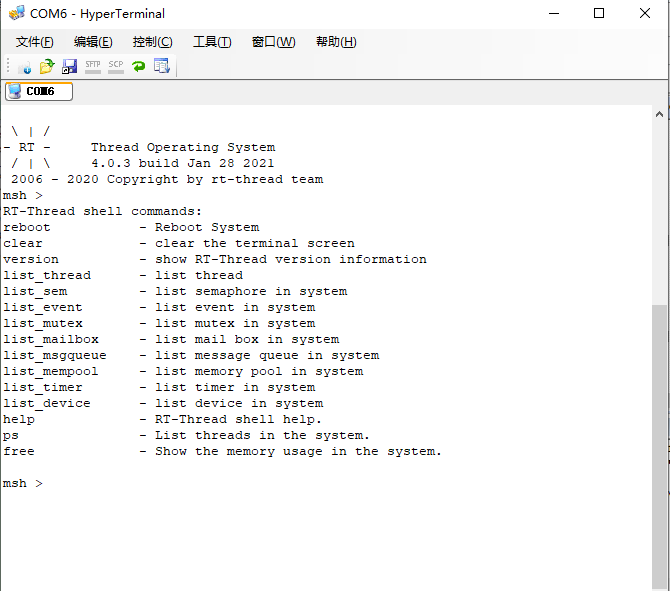The height and width of the screenshot is (591, 670).
Task: Close the HyperTerminal window
Action: [x=645, y=13]
